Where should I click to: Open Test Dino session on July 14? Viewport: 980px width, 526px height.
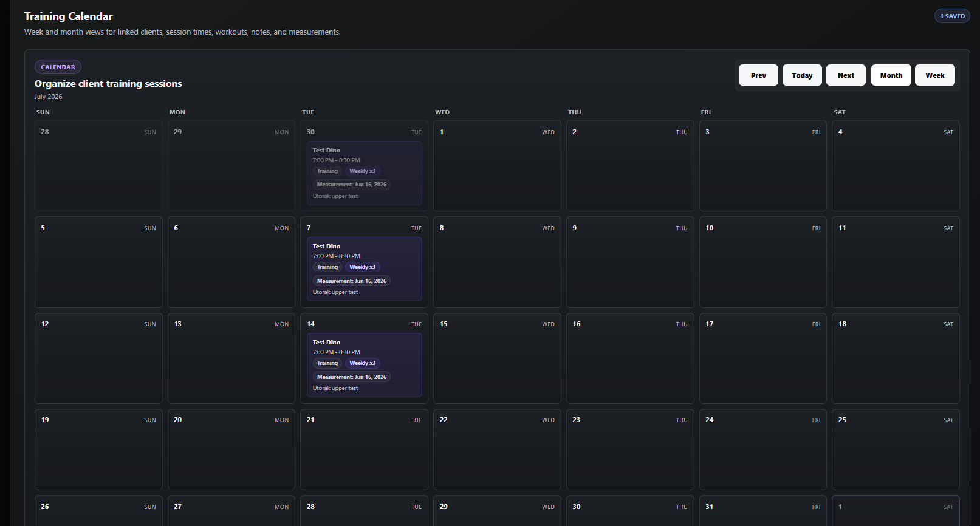(365, 365)
